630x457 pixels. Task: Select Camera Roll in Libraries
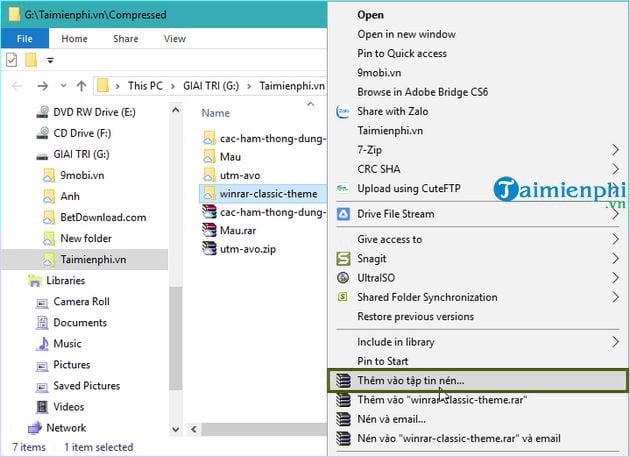pyautogui.click(x=82, y=301)
